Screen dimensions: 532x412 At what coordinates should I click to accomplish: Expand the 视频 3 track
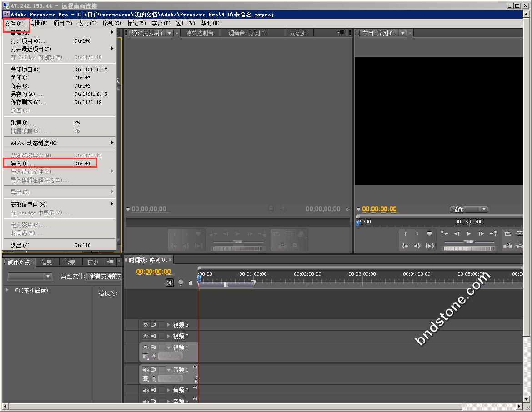(x=169, y=325)
